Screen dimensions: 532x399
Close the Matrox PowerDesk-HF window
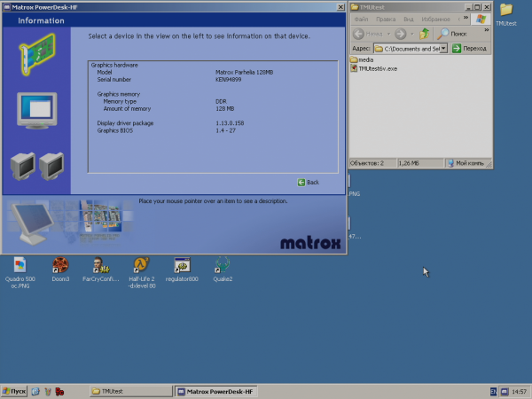[340, 7]
